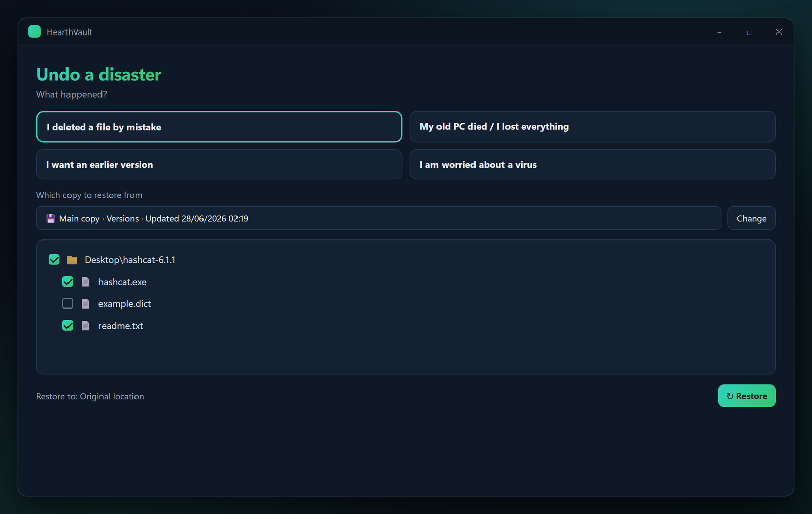Uncheck the Desktop\hashcat-6.1.1 folder checkbox

coord(54,260)
